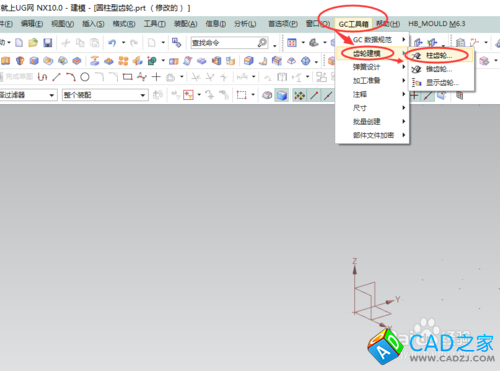Toggle the shaded blue cube display button

point(282,96)
